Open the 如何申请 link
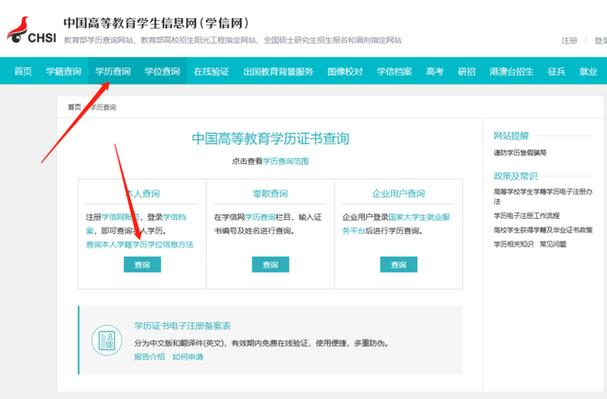The height and width of the screenshot is (399, 607). (187, 357)
